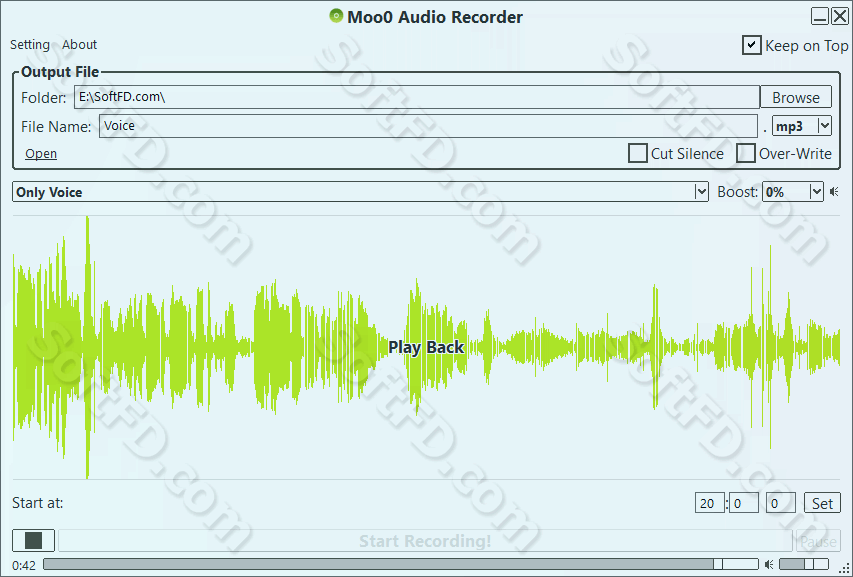
Task: Click the Browse folder button
Action: coord(796,97)
